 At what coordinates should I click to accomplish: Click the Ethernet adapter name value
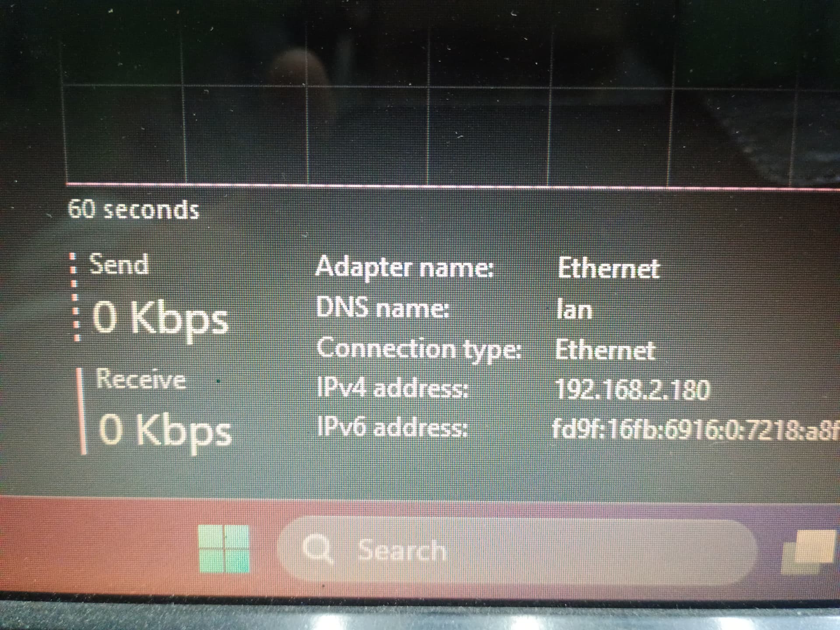609,268
